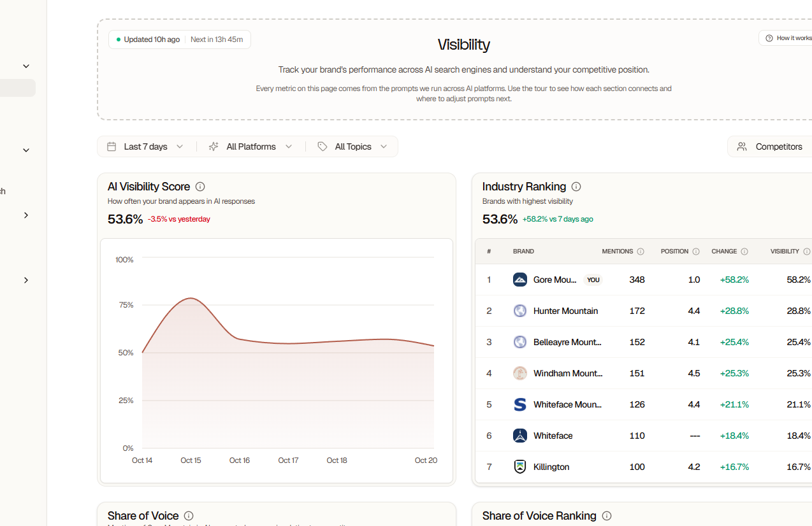Click the Whiteface brand logo
This screenshot has width=812, height=526.
(519, 436)
